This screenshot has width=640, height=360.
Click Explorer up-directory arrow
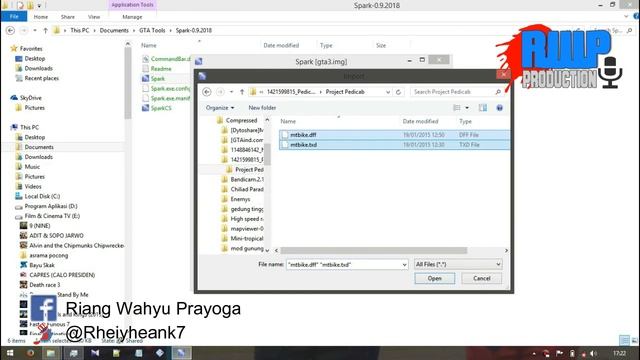45,30
